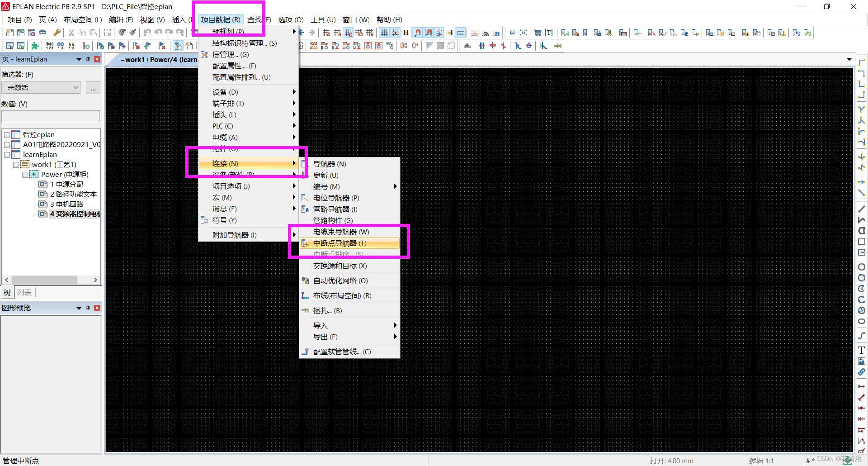This screenshot has height=466, width=868.
Task: Expand the A01电路图20220921 project node
Action: 7,145
